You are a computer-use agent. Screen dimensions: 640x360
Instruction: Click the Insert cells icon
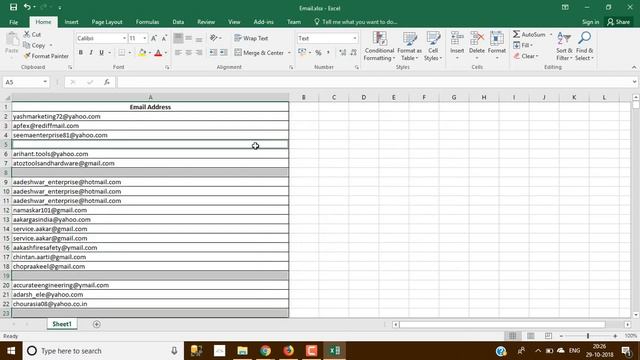click(457, 39)
